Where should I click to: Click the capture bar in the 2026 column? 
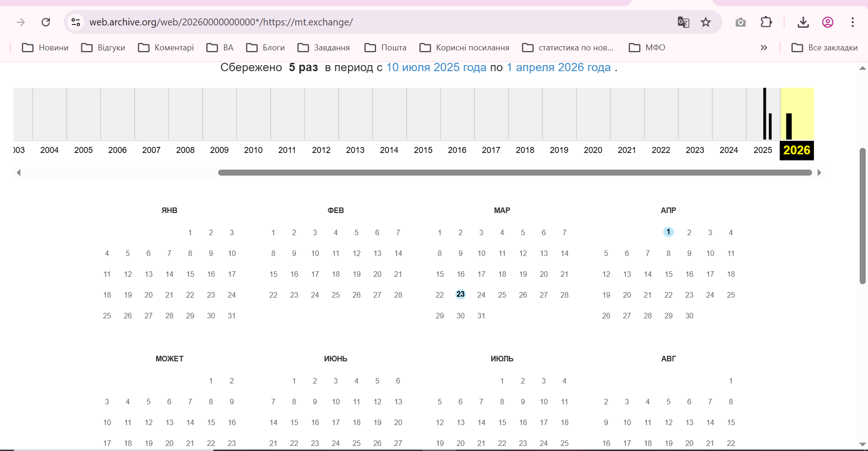pyautogui.click(x=789, y=127)
